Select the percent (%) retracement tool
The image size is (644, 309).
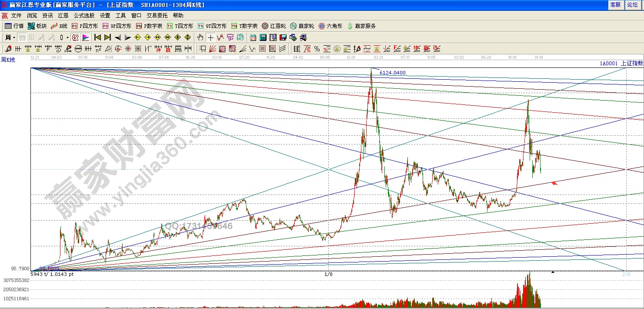pyautogui.click(x=317, y=49)
